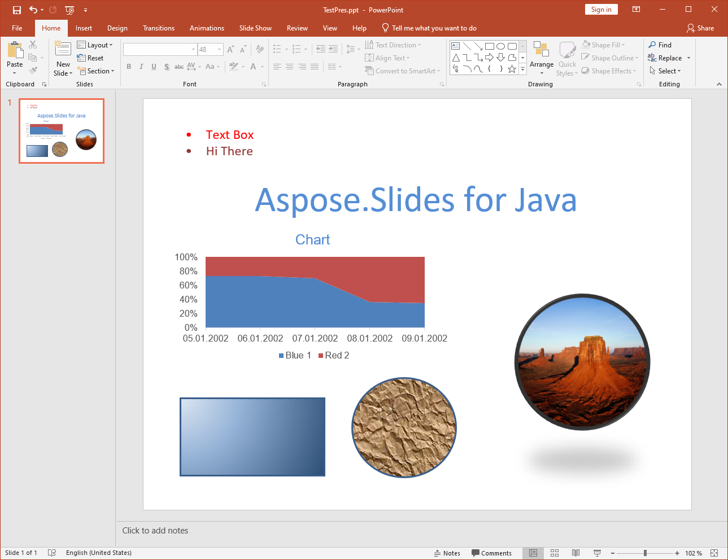Select the Arrange tool in Drawing group
Image resolution: width=728 pixels, height=560 pixels.
coord(541,59)
